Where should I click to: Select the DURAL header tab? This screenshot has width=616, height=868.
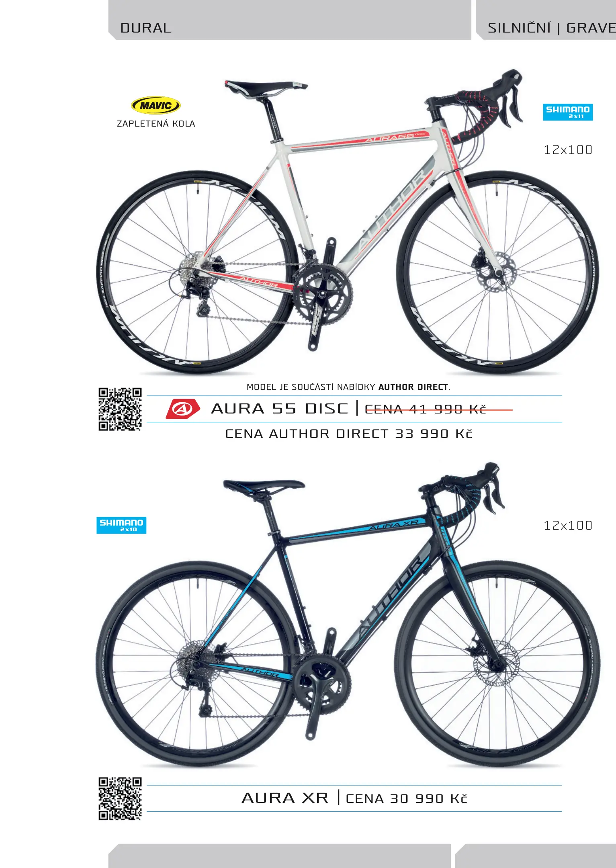(290, 20)
